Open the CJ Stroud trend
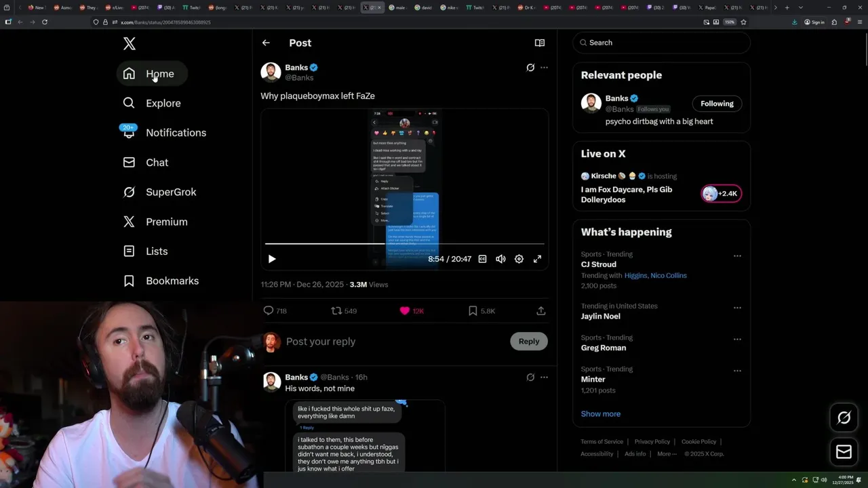The width and height of the screenshot is (868, 488). [x=599, y=264]
